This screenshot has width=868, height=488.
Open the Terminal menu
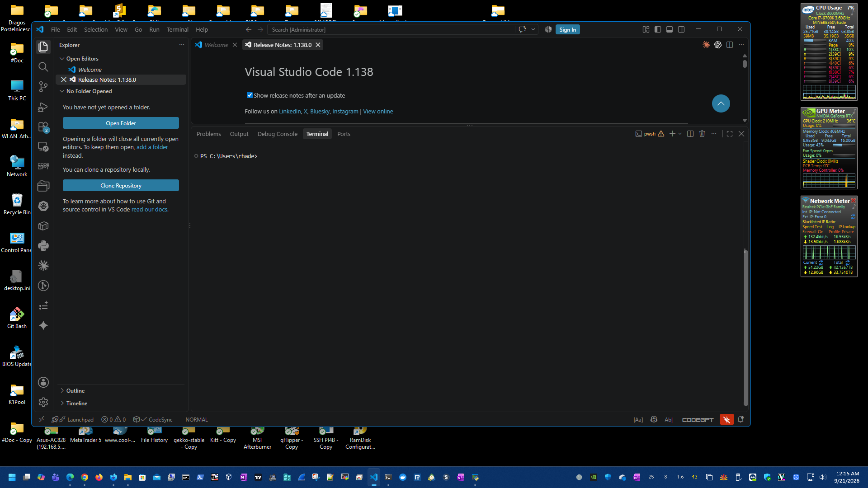click(x=177, y=29)
